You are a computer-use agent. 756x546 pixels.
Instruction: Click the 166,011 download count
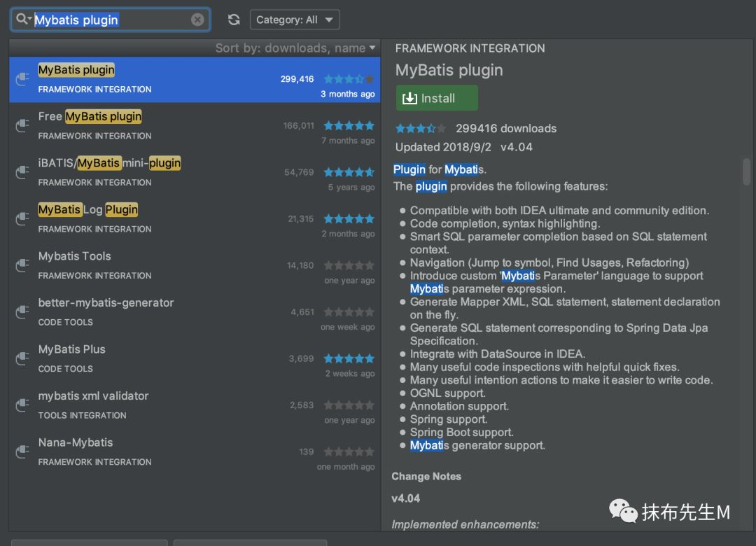pyautogui.click(x=298, y=126)
